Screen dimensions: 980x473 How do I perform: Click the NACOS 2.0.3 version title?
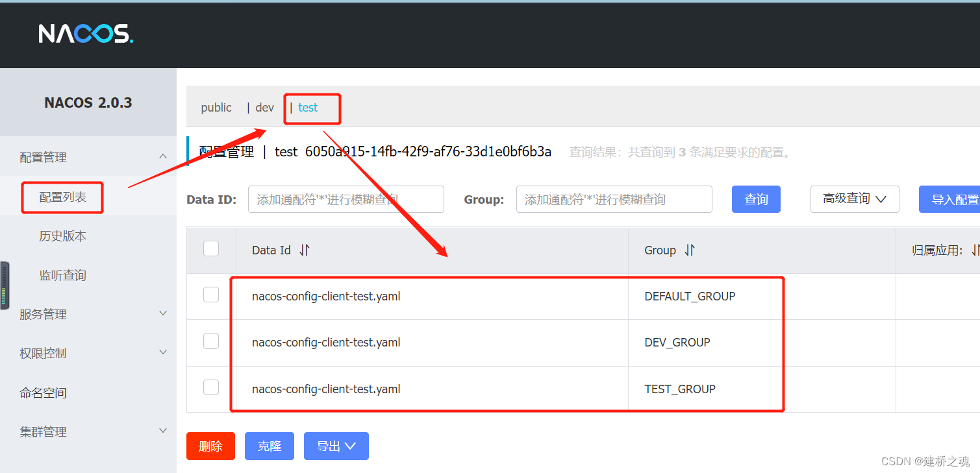tap(88, 103)
